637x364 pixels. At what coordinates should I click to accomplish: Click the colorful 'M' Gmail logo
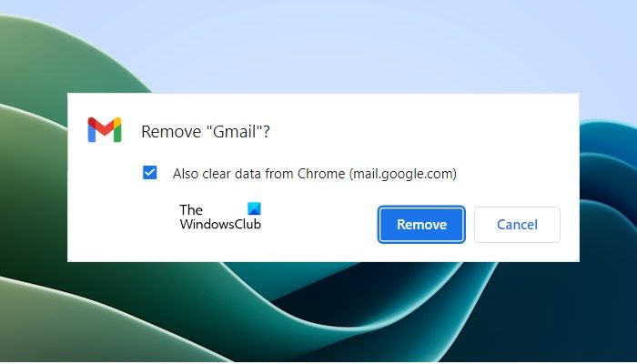105,130
